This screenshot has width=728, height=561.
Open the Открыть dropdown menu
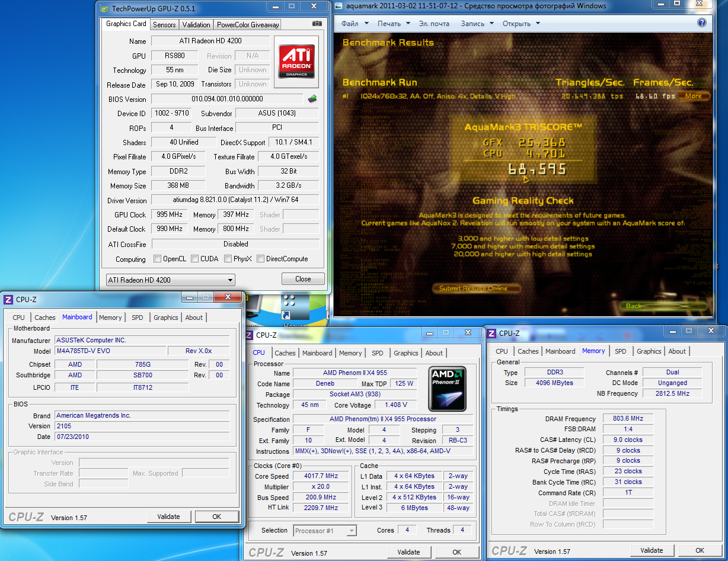(521, 24)
